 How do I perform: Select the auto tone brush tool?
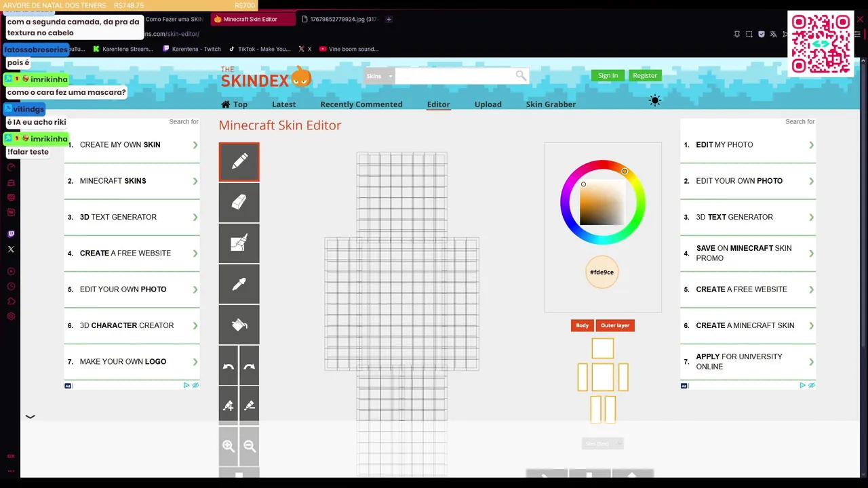(239, 243)
